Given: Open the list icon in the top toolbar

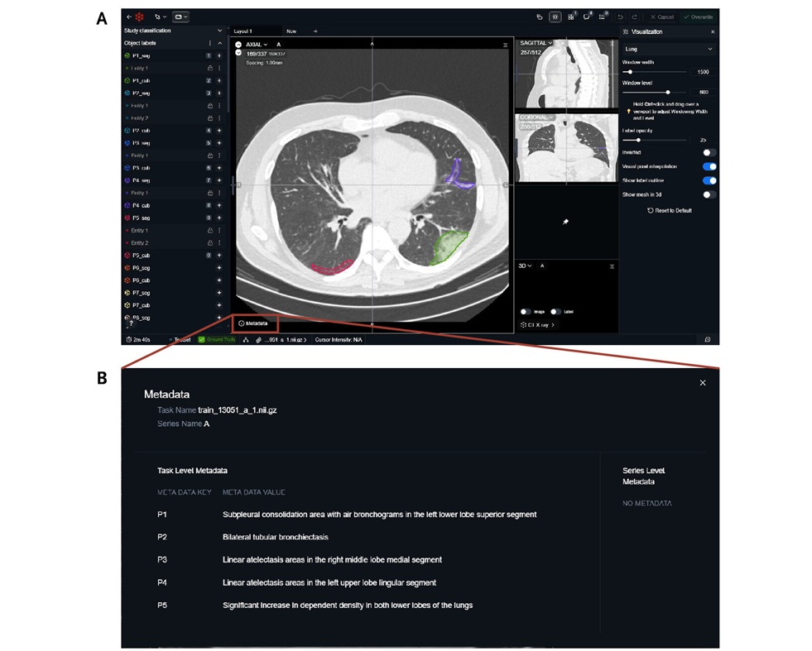Looking at the screenshot, I should pos(602,17).
